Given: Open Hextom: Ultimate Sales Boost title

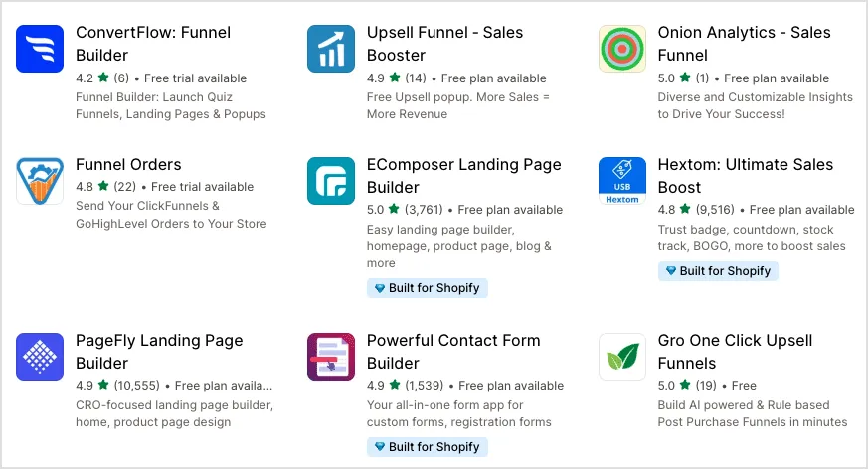Looking at the screenshot, I should [745, 175].
